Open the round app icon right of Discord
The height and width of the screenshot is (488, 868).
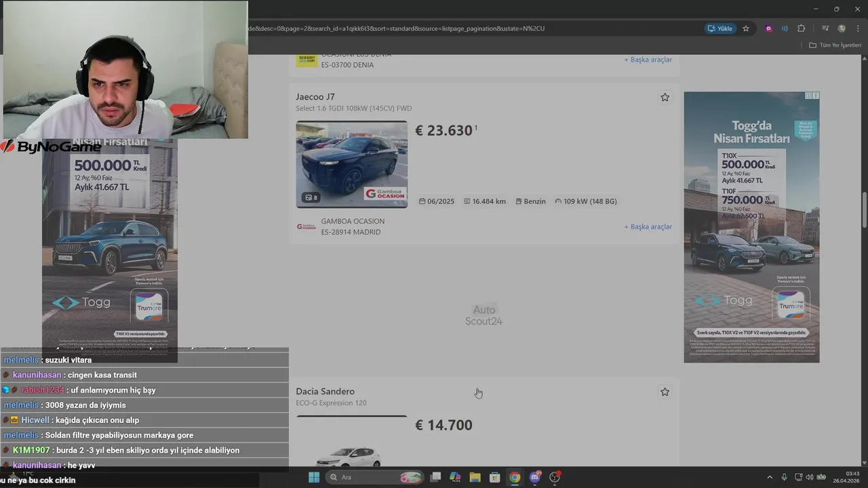point(555,477)
